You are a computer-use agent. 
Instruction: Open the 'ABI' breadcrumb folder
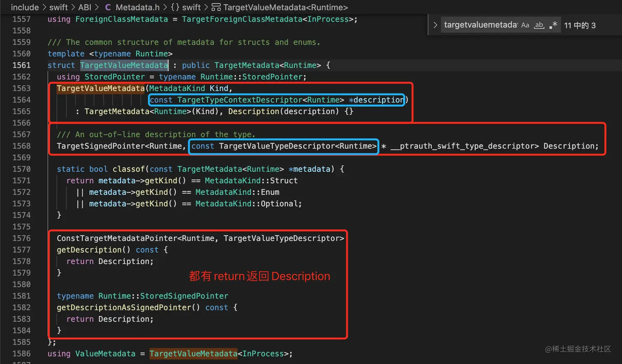point(85,7)
